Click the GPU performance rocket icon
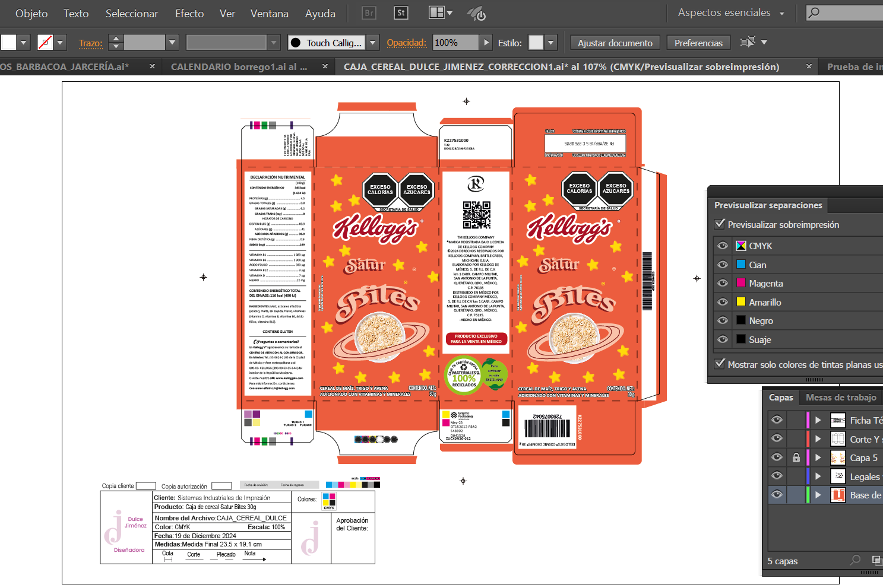Screen dimensions: 883x588 (x=476, y=14)
